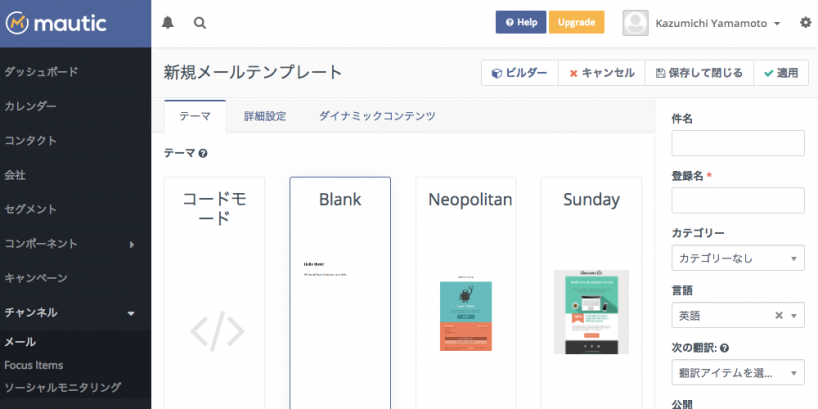Select the Neopolitan theme thumbnail
This screenshot has width=818, height=409.
(465, 312)
